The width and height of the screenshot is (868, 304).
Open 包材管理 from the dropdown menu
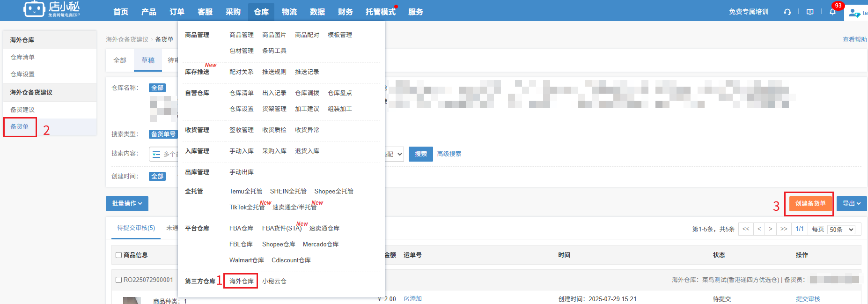(242, 51)
